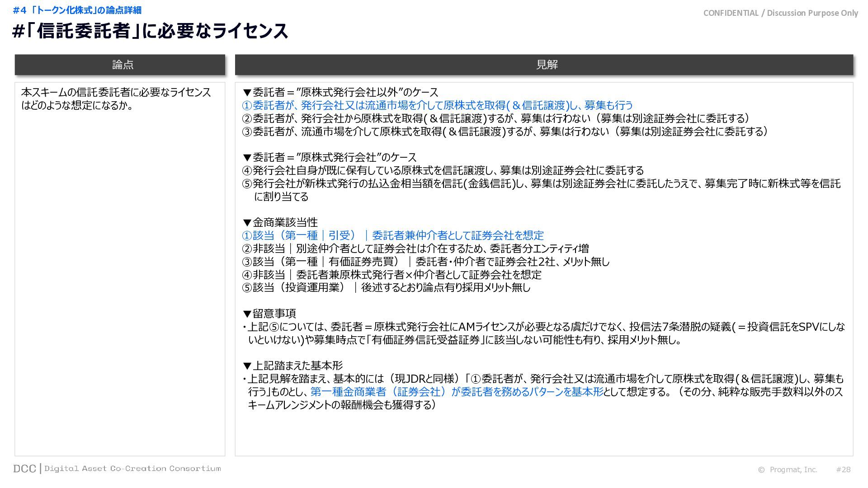Click the DCC consortium logo
Screen dimensions: 868x488
pyautogui.click(x=25, y=469)
